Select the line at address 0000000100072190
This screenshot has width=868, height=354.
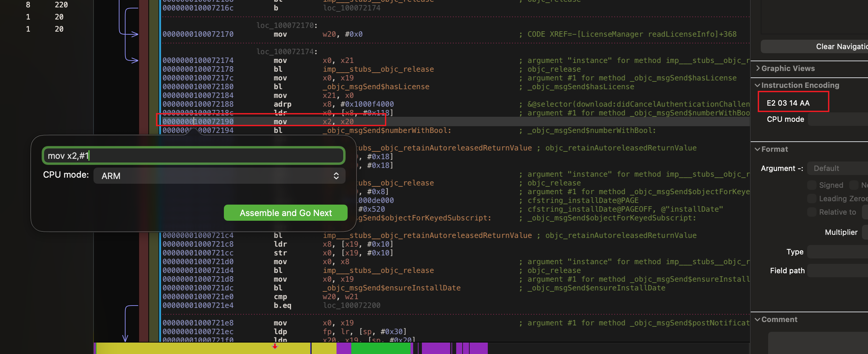(455, 121)
